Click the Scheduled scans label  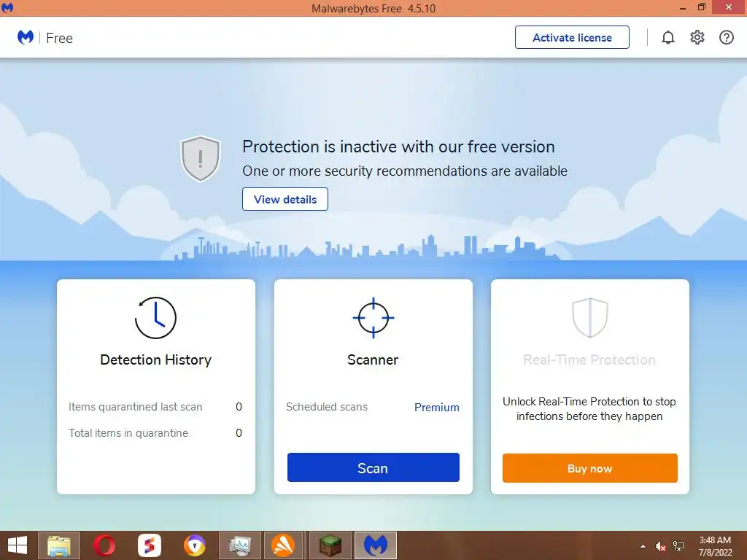point(327,407)
